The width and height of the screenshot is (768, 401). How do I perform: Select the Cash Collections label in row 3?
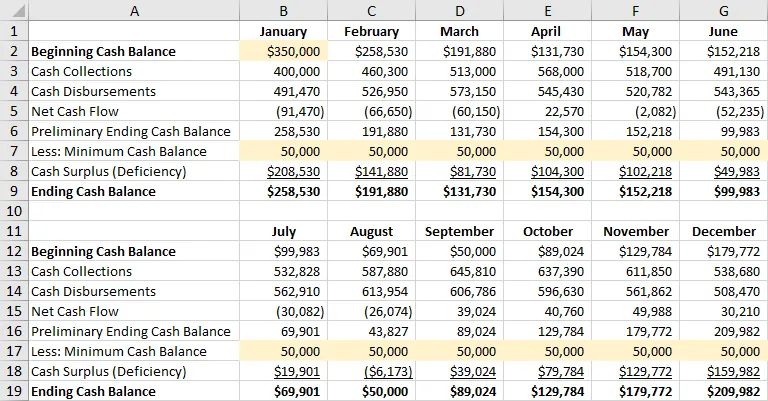coord(82,71)
